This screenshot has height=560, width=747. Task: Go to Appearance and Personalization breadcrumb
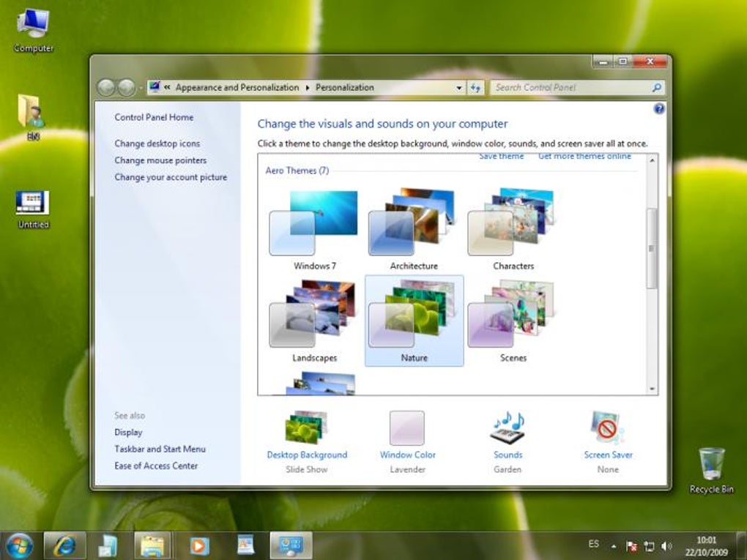pyautogui.click(x=237, y=88)
